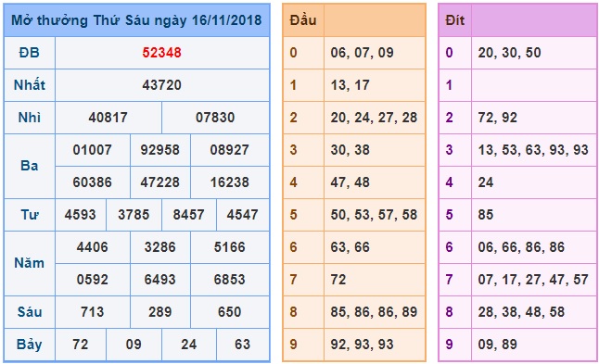Click the Đầu column header
The image size is (599, 364).
[x=303, y=20]
